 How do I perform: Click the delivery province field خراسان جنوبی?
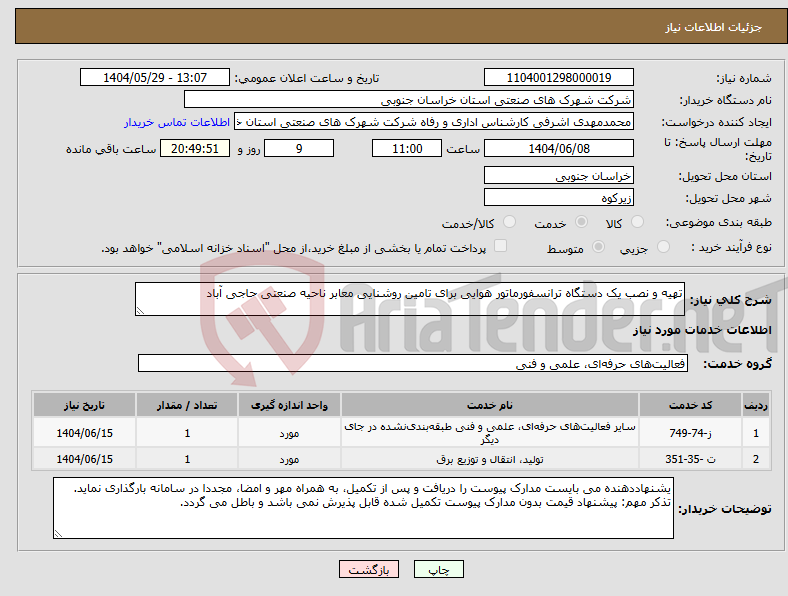(559, 175)
